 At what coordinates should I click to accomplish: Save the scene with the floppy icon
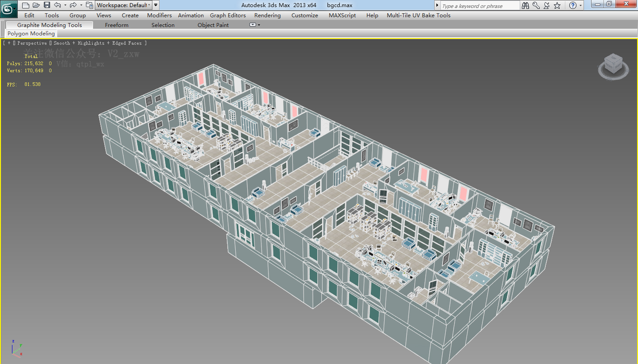(x=47, y=5)
